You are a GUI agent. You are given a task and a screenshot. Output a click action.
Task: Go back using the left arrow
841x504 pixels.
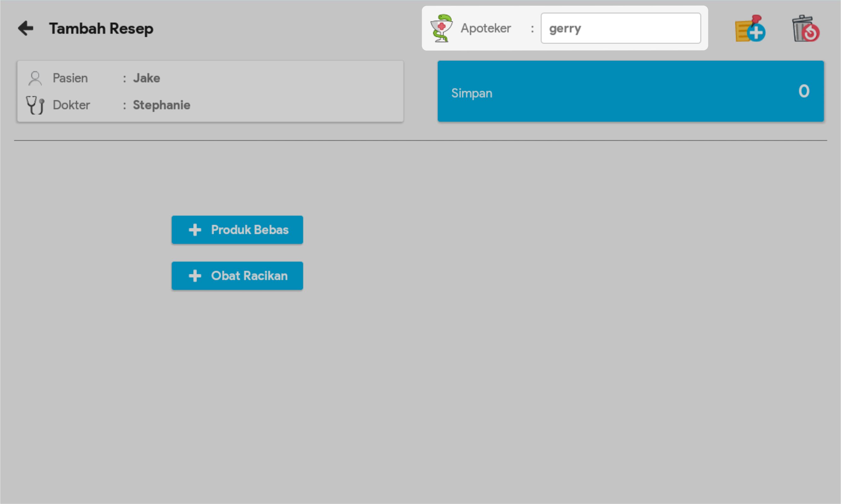coord(26,28)
